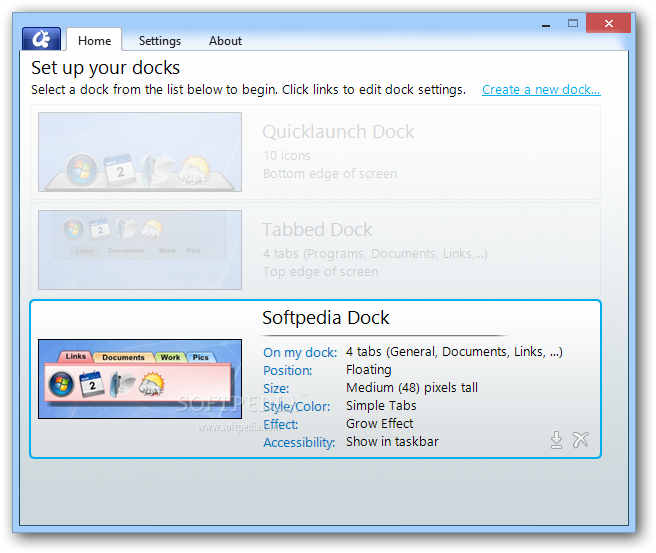The image size is (656, 553).
Task: Select the Tabbed Dock entry
Action: (315, 250)
